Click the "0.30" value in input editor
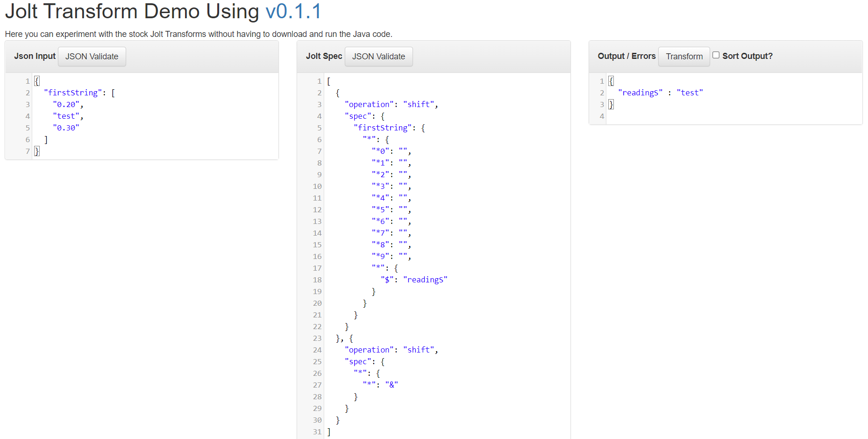Screen dimensions: 868x439 66,128
